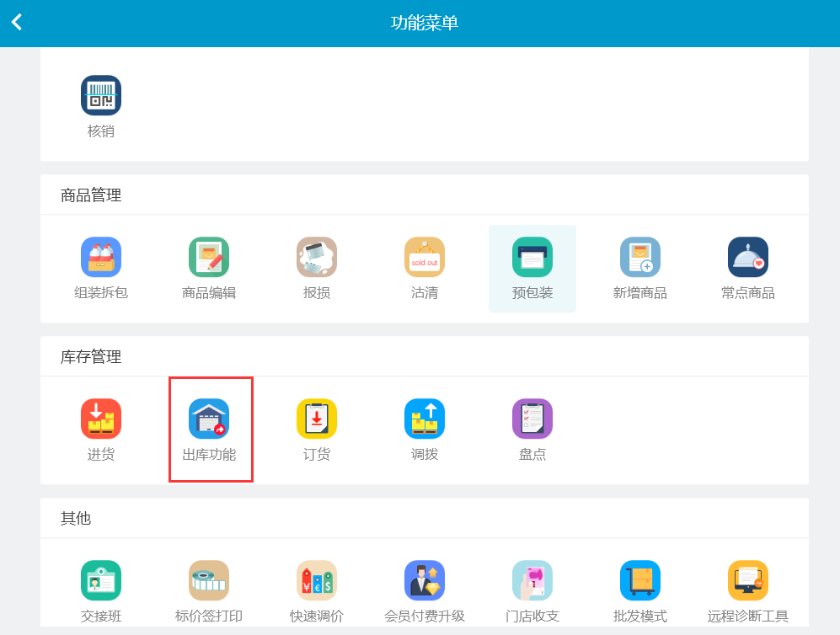The height and width of the screenshot is (635, 840).
Task: Open 门店收支 store income and expenses
Action: point(532,592)
